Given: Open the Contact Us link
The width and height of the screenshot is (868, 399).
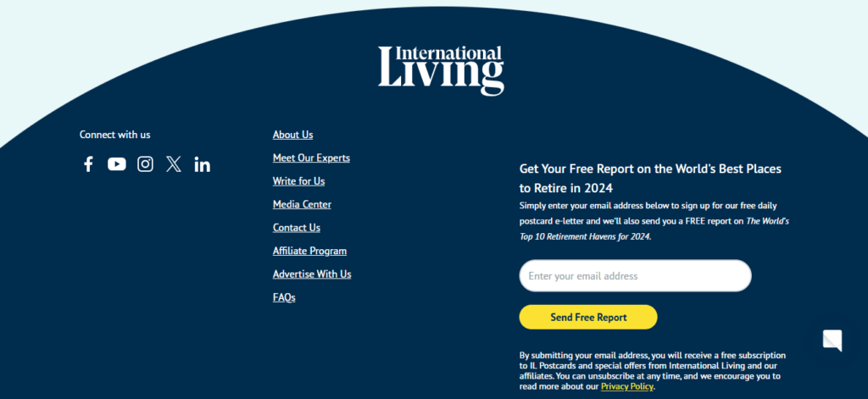Looking at the screenshot, I should click(297, 228).
